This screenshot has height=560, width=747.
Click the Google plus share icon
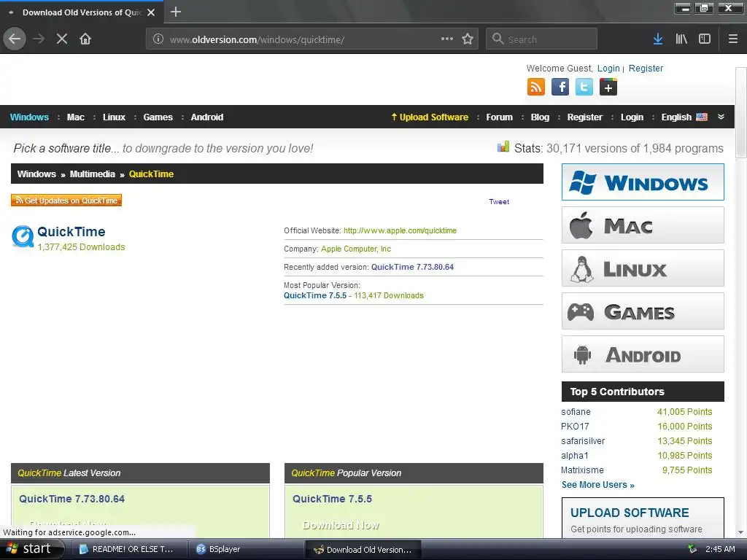pos(608,87)
